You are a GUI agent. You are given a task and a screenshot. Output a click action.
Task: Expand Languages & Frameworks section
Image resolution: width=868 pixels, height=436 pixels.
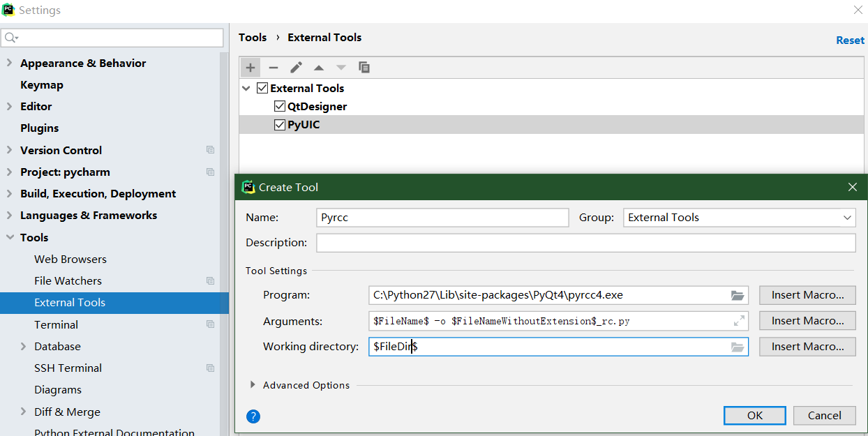[x=9, y=215]
